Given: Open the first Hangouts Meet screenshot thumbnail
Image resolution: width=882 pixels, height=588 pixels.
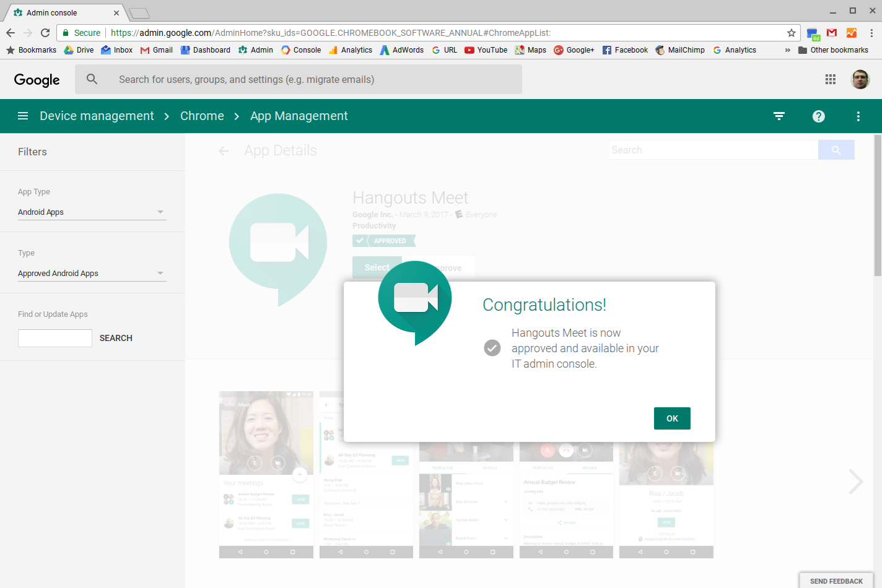Looking at the screenshot, I should 266,475.
